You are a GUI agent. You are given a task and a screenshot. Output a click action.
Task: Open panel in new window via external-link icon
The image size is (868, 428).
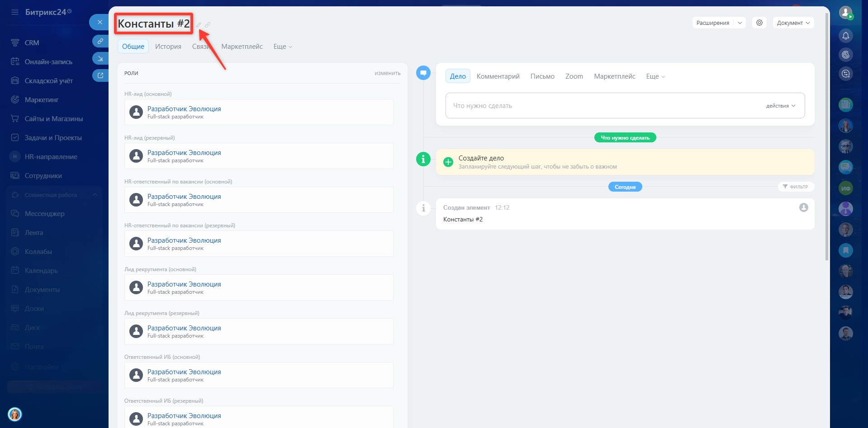coord(100,75)
